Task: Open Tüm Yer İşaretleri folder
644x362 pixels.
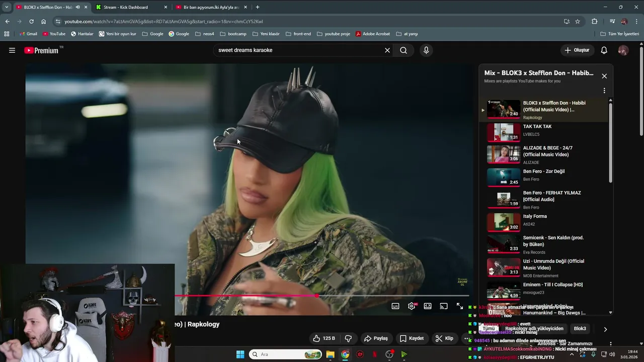Action: click(620, 34)
